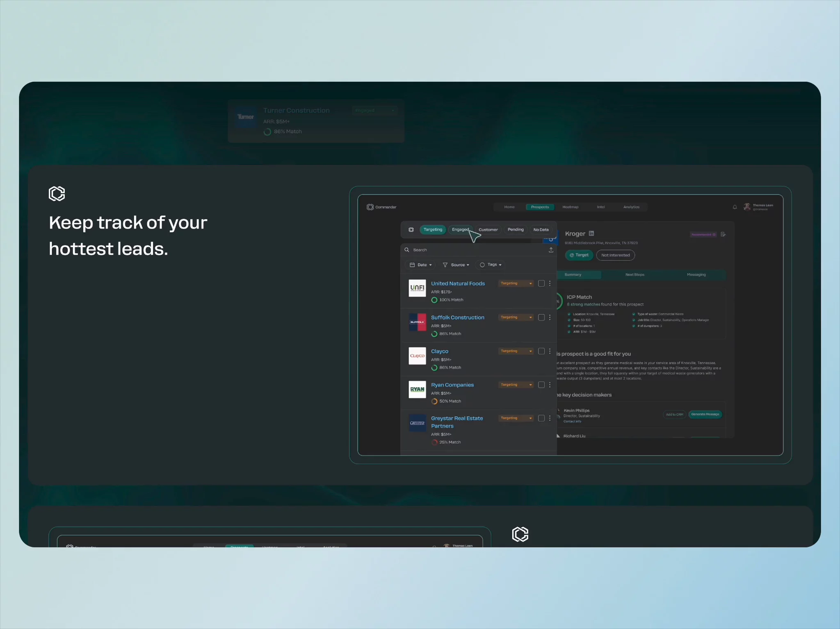Check the Greystar Real Estate Partners checkbox
This screenshot has width=840, height=629.
pos(541,418)
